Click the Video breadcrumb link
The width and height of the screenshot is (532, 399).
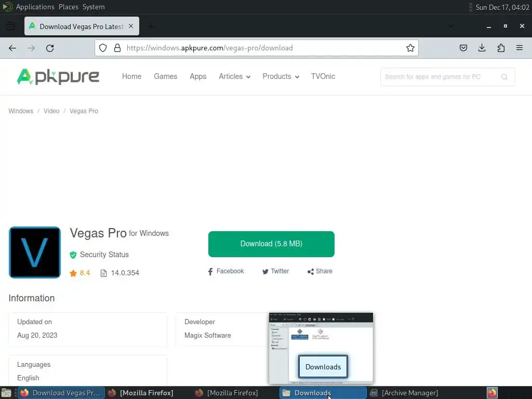click(x=51, y=111)
